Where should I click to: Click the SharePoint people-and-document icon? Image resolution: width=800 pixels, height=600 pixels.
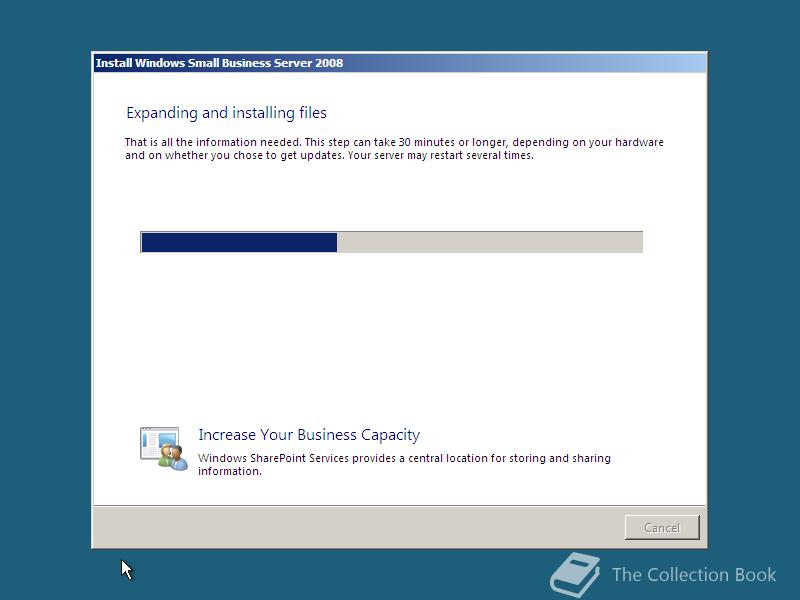tap(163, 449)
